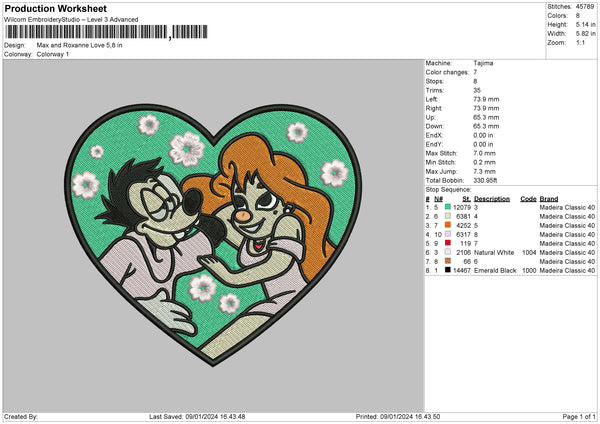This screenshot has height=424, width=600.
Task: Click the Description column header
Action: (492, 199)
